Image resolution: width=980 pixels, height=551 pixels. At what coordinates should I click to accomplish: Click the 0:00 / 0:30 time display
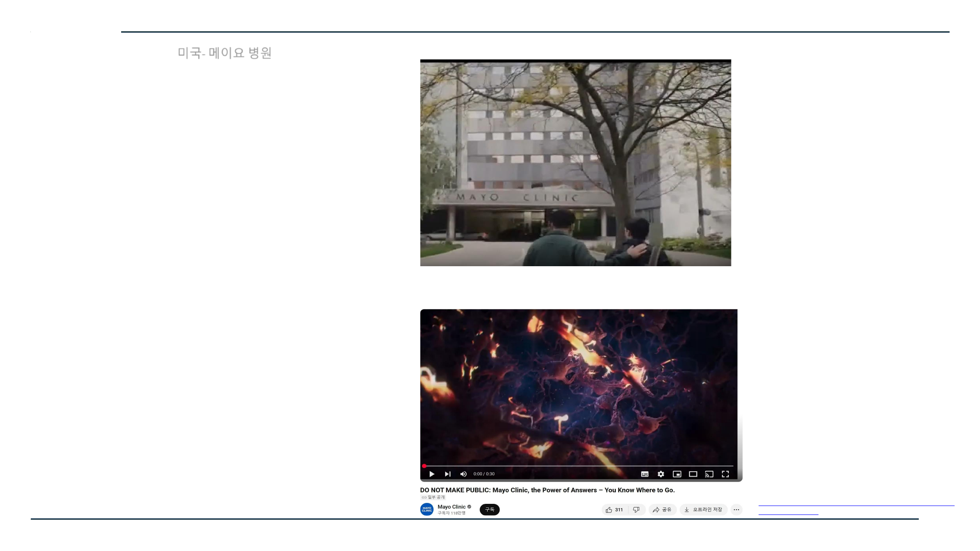pyautogui.click(x=484, y=474)
